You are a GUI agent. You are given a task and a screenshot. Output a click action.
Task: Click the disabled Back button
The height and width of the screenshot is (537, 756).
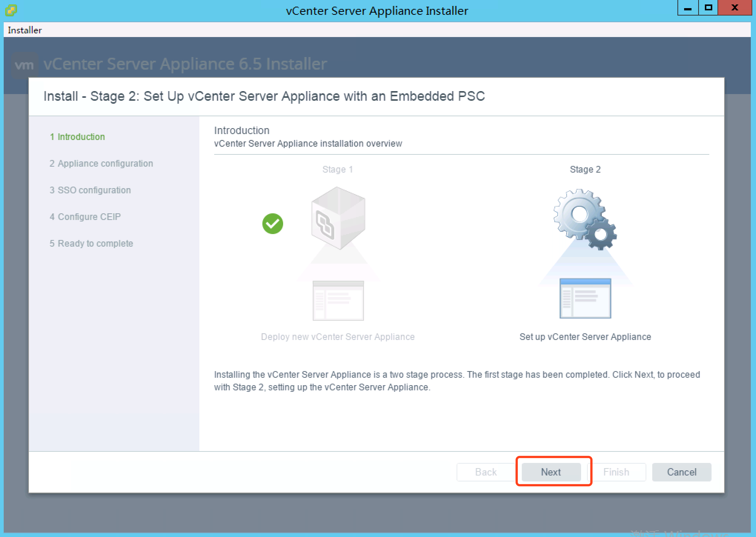486,472
